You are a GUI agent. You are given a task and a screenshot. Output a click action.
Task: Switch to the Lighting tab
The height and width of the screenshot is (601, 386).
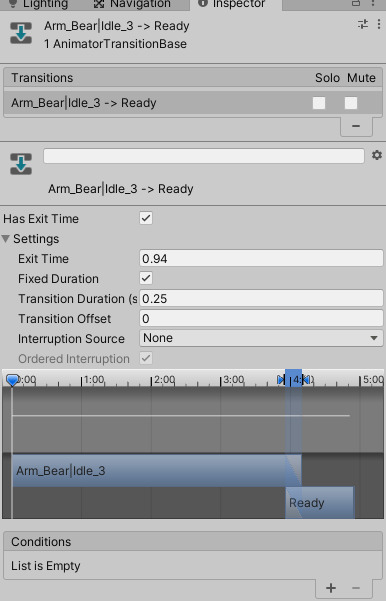[38, 4]
